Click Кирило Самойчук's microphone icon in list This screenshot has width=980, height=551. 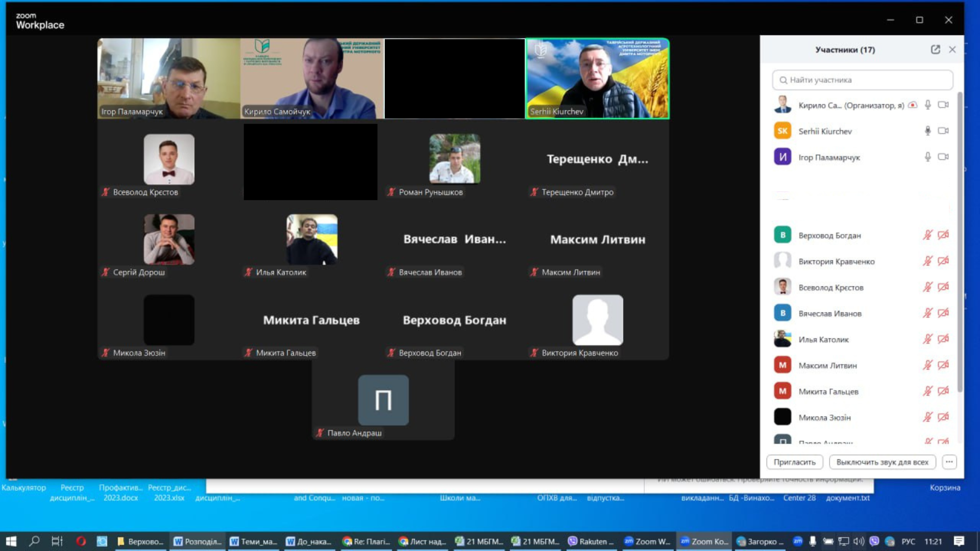(927, 105)
